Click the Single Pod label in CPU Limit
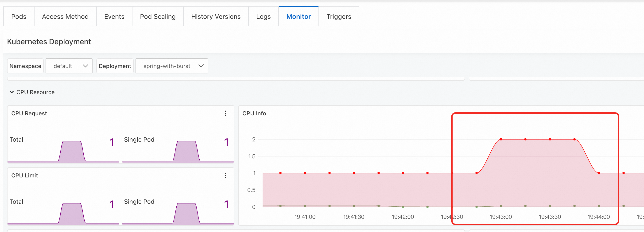The width and height of the screenshot is (644, 232). [139, 202]
